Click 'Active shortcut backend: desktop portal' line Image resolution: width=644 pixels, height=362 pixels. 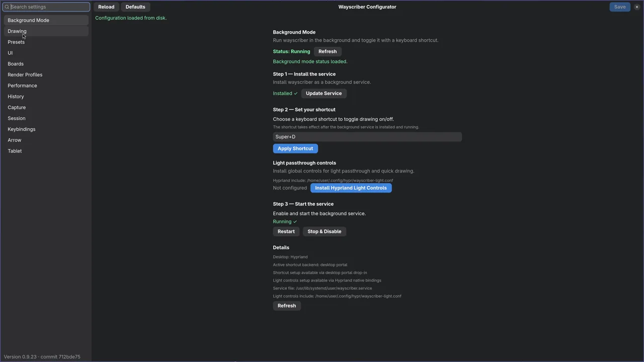click(310, 265)
